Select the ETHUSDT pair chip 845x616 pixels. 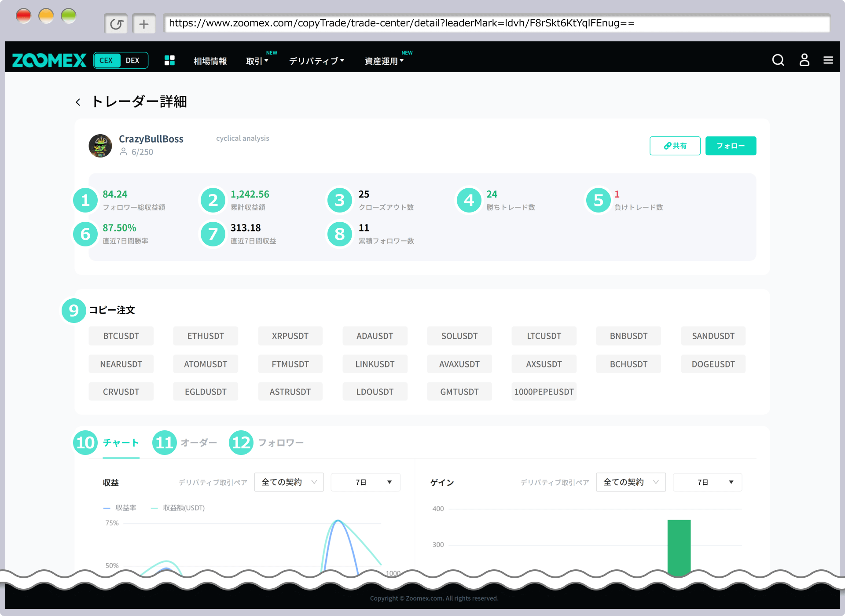click(x=206, y=336)
